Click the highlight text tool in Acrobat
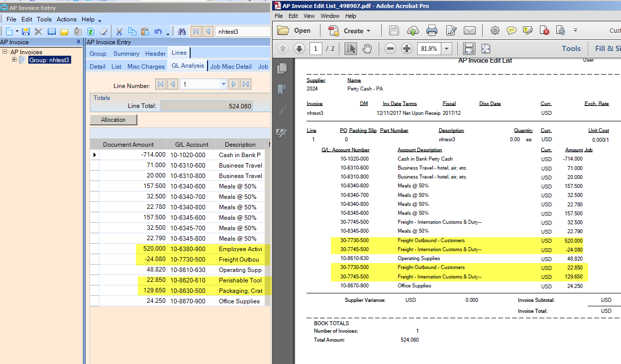 (528, 30)
